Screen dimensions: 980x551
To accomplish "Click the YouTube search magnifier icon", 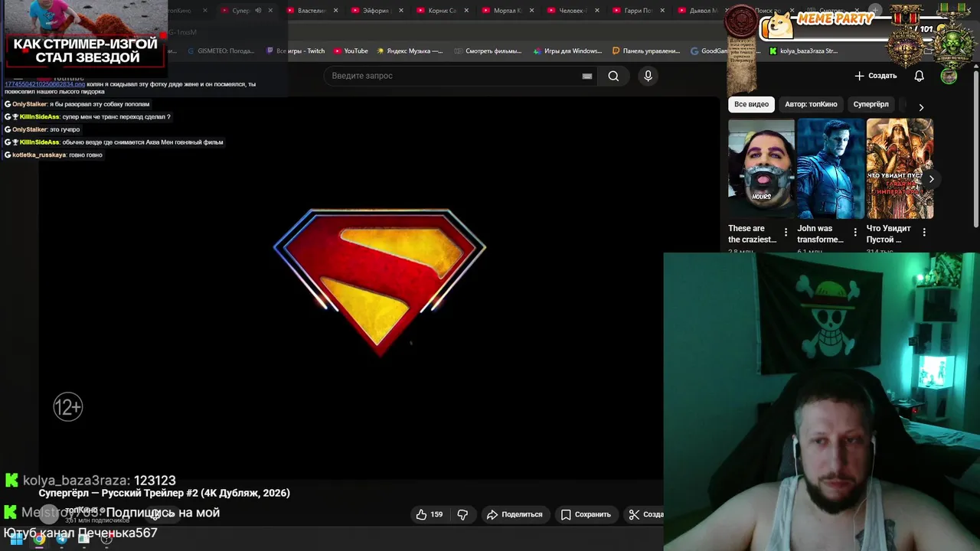I will click(x=613, y=76).
